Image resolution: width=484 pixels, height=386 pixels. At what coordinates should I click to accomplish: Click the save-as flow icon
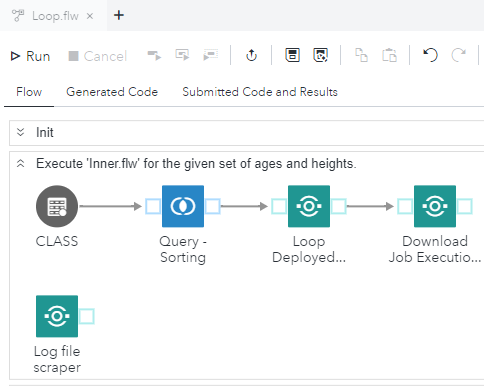[320, 55]
